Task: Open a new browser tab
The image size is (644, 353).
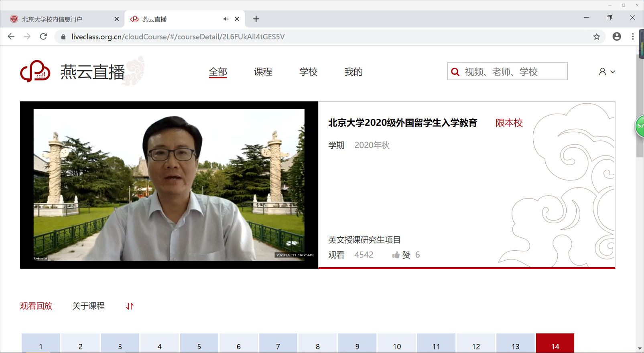Action: tap(256, 19)
